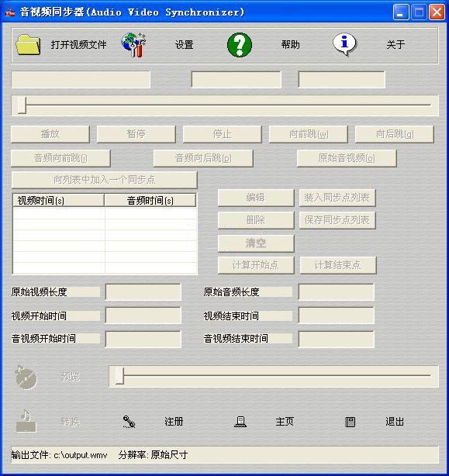Click the 音视频结束时间 field
The height and width of the screenshot is (476, 449).
point(337,339)
